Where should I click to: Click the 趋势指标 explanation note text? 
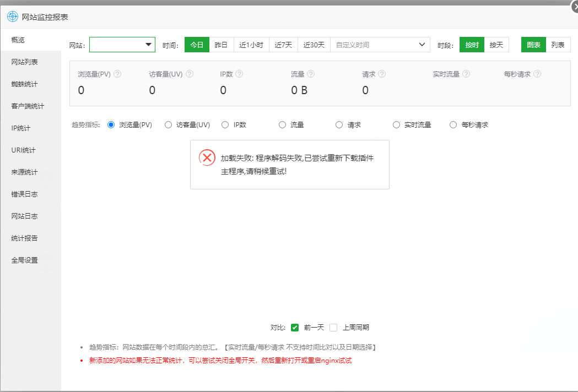[233, 347]
